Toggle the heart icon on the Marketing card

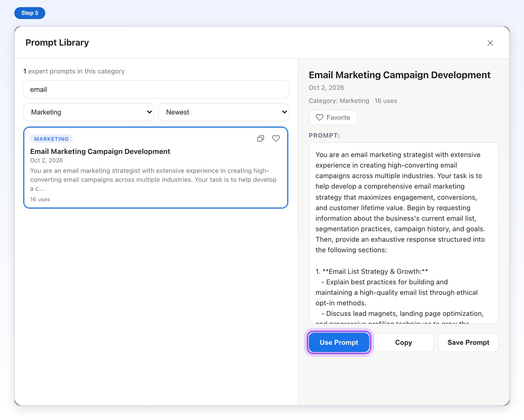tap(276, 138)
